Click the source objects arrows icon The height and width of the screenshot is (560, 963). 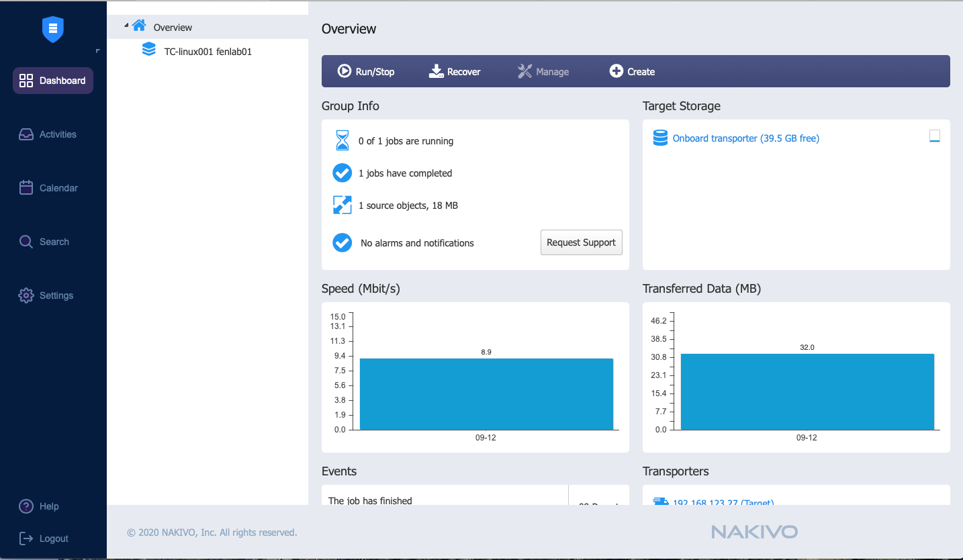(x=342, y=205)
